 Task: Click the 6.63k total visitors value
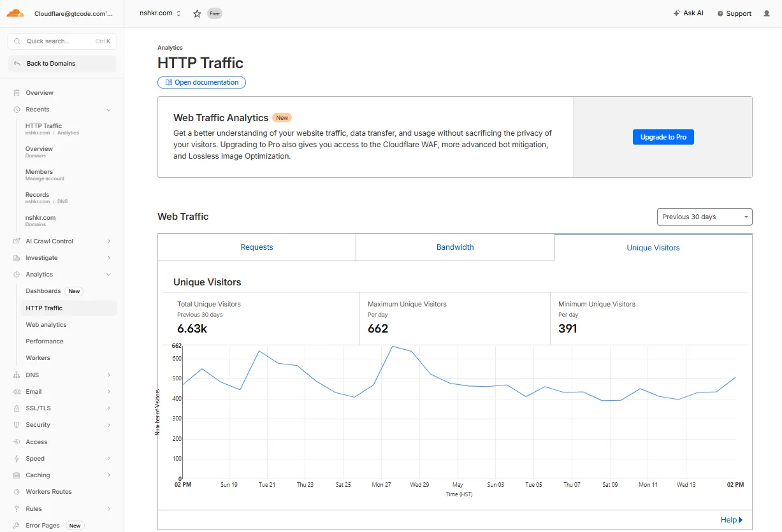pyautogui.click(x=192, y=329)
